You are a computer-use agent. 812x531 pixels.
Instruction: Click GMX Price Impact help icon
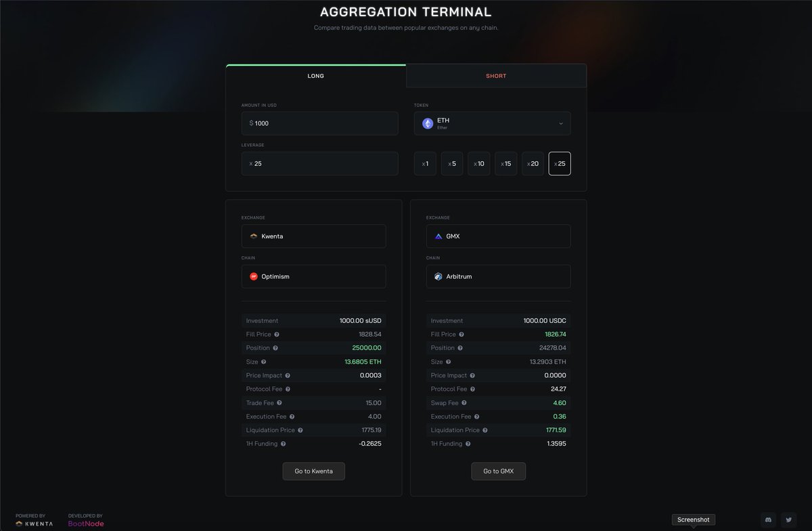click(x=472, y=375)
